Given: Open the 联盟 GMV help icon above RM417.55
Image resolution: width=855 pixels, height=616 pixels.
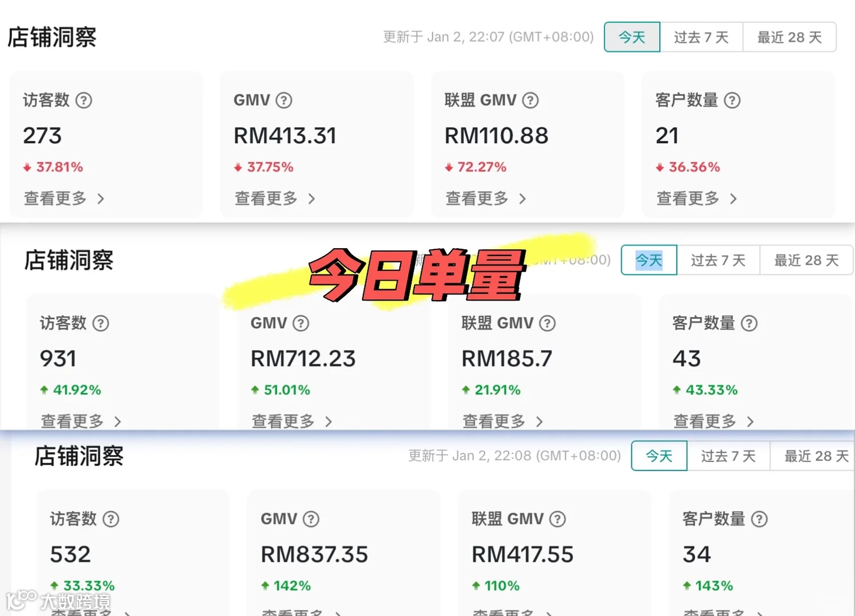Looking at the screenshot, I should [x=557, y=519].
